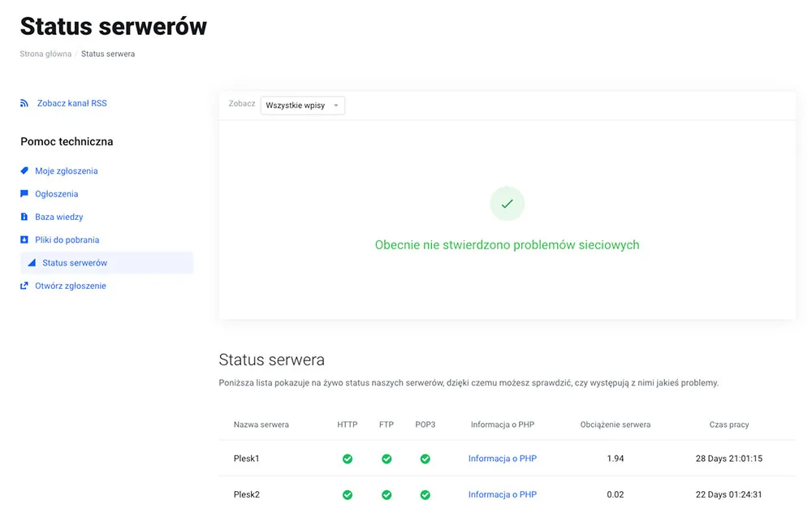This screenshot has width=812, height=513.
Task: Open Otwórz zgłoszenie in sidebar
Action: (x=71, y=286)
